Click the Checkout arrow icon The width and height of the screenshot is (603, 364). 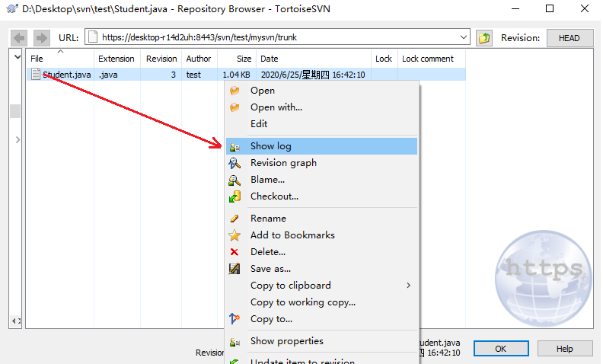(234, 196)
